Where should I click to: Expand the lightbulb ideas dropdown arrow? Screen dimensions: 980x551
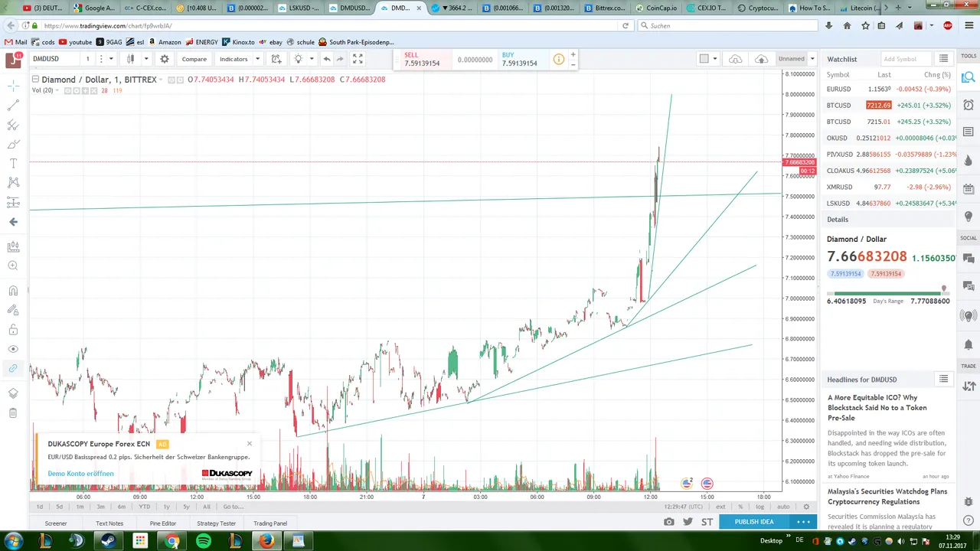pyautogui.click(x=311, y=59)
